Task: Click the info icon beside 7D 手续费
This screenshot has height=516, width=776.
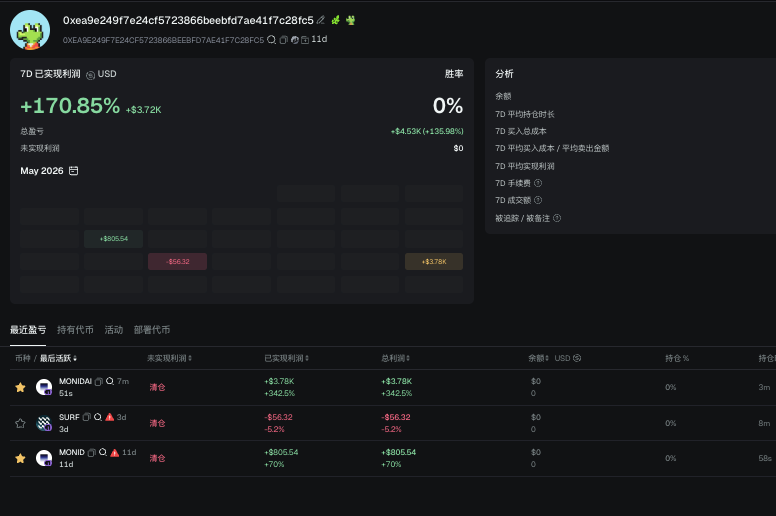Action: coord(538,183)
